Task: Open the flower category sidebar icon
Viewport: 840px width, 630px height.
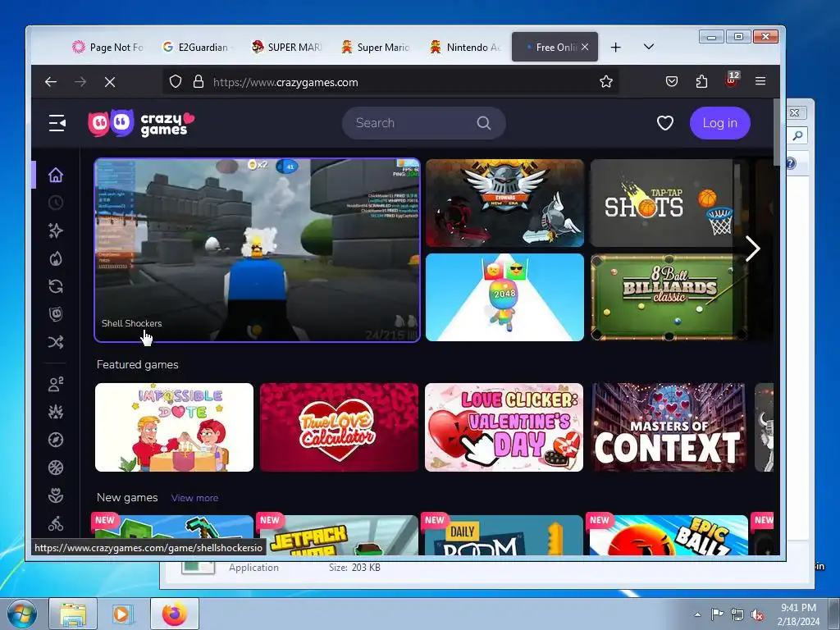Action: 56,495
